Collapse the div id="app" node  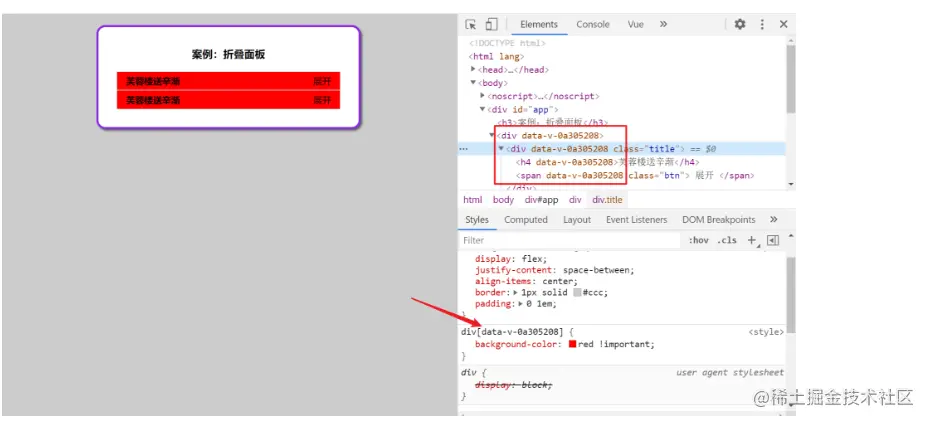point(482,109)
